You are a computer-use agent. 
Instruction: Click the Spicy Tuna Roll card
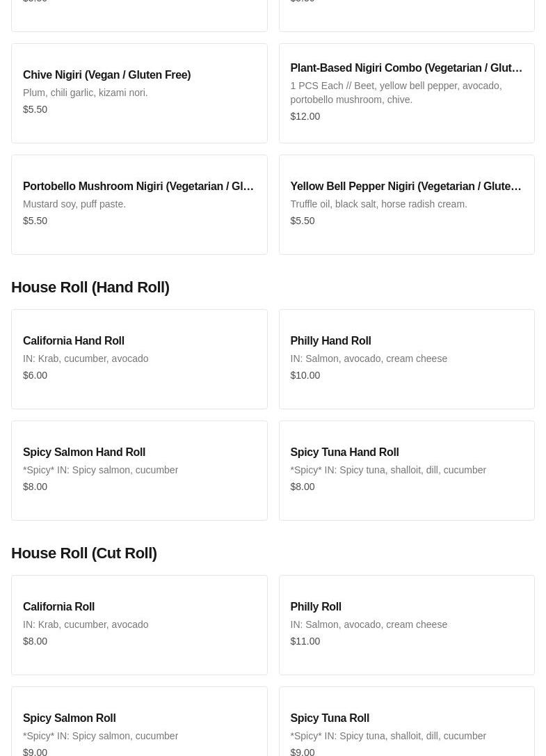point(330,718)
